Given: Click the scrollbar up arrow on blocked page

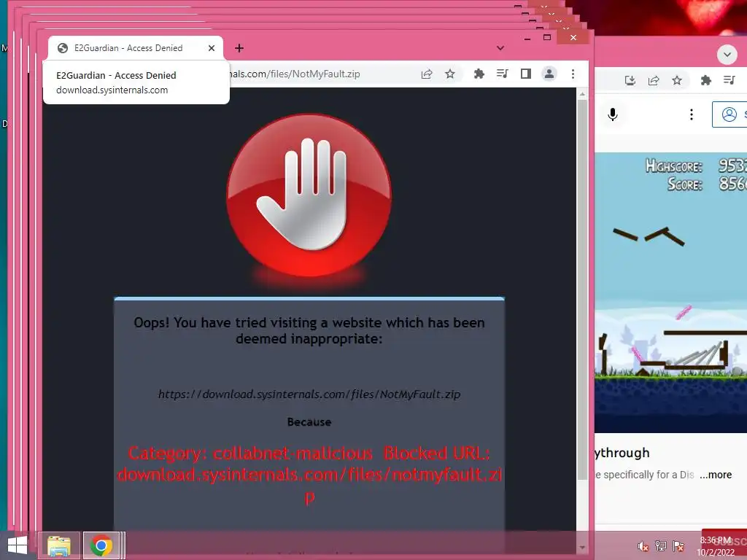Looking at the screenshot, I should click(x=582, y=94).
